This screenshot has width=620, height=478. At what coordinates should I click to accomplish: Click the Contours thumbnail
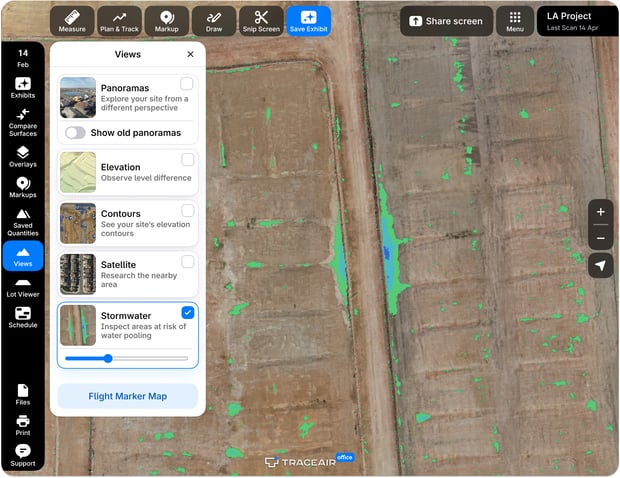tap(78, 223)
